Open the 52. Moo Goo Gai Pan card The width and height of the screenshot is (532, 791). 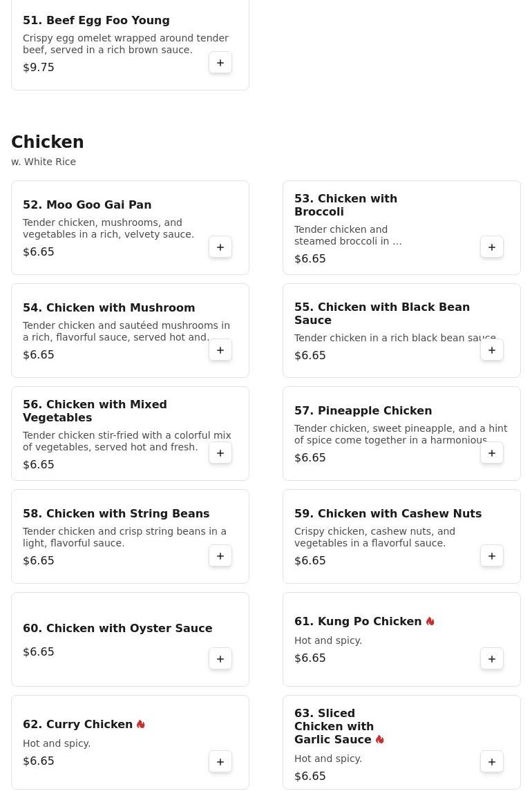pyautogui.click(x=130, y=227)
